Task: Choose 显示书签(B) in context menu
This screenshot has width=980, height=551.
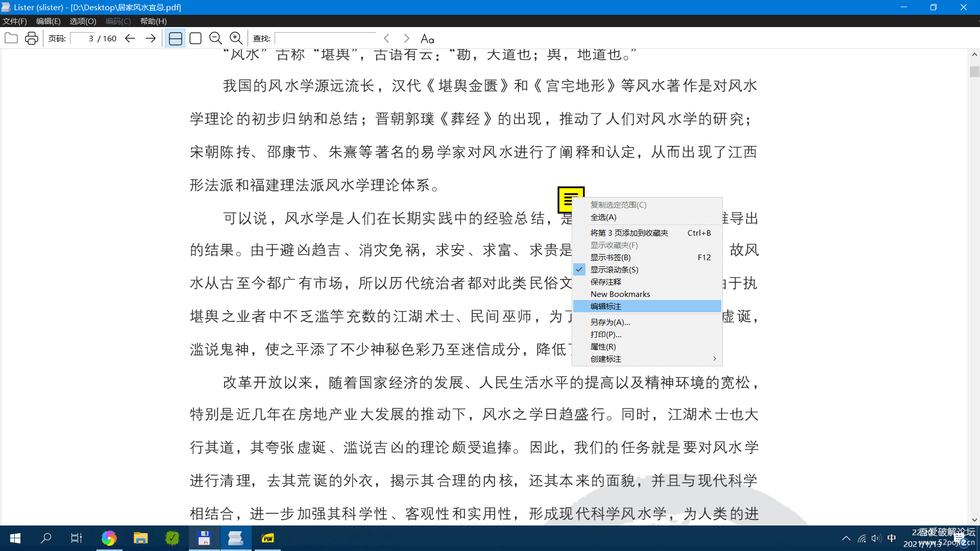Action: (x=647, y=257)
